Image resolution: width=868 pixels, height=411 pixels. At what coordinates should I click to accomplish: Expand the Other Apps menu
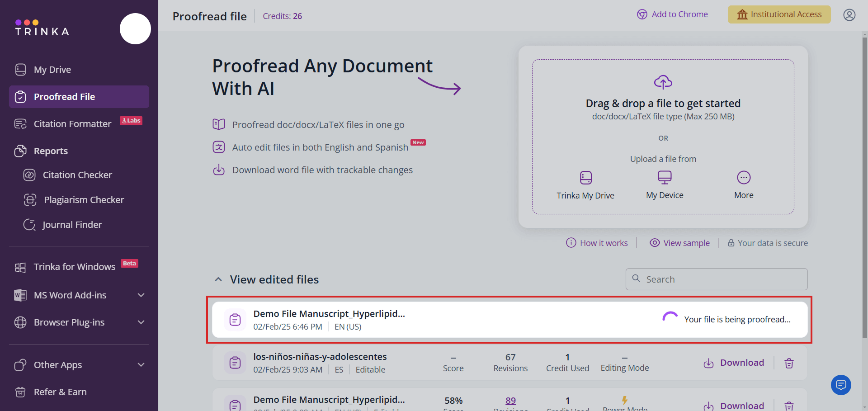coord(141,365)
